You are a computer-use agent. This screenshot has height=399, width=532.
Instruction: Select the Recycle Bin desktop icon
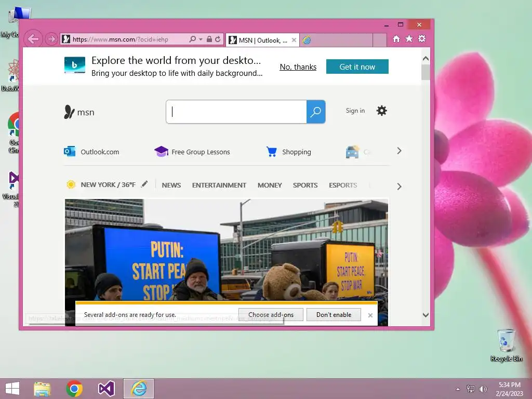tap(506, 345)
